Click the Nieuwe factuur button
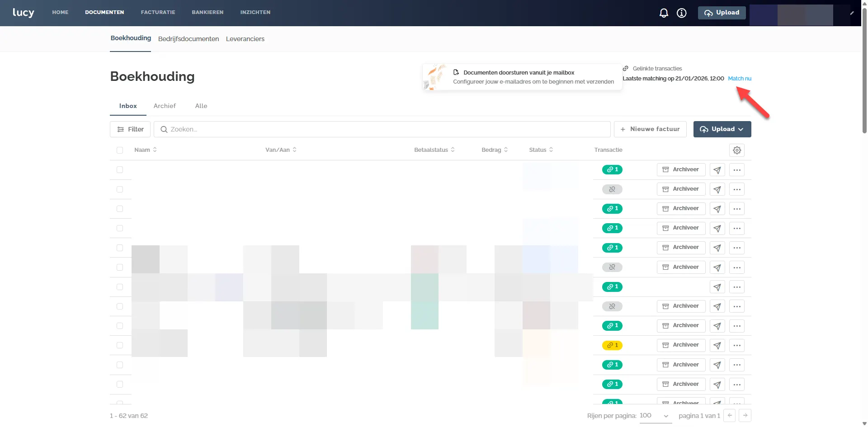The image size is (868, 427). (650, 129)
